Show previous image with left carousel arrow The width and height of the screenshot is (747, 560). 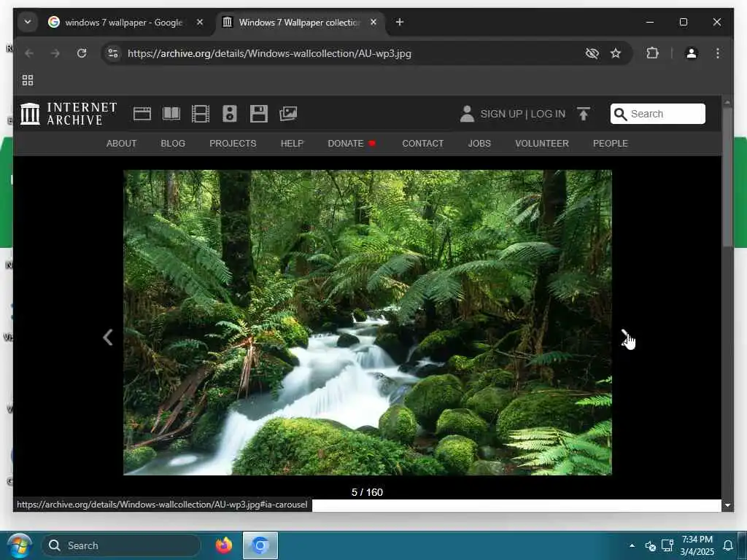point(108,337)
